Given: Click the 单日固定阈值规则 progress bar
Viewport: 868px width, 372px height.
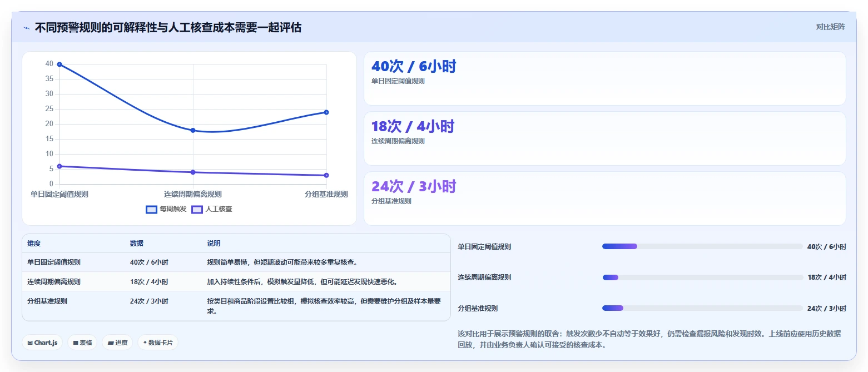Looking at the screenshot, I should [x=702, y=246].
